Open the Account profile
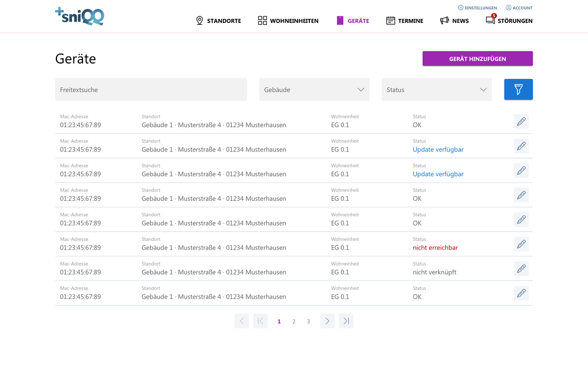 tap(519, 8)
